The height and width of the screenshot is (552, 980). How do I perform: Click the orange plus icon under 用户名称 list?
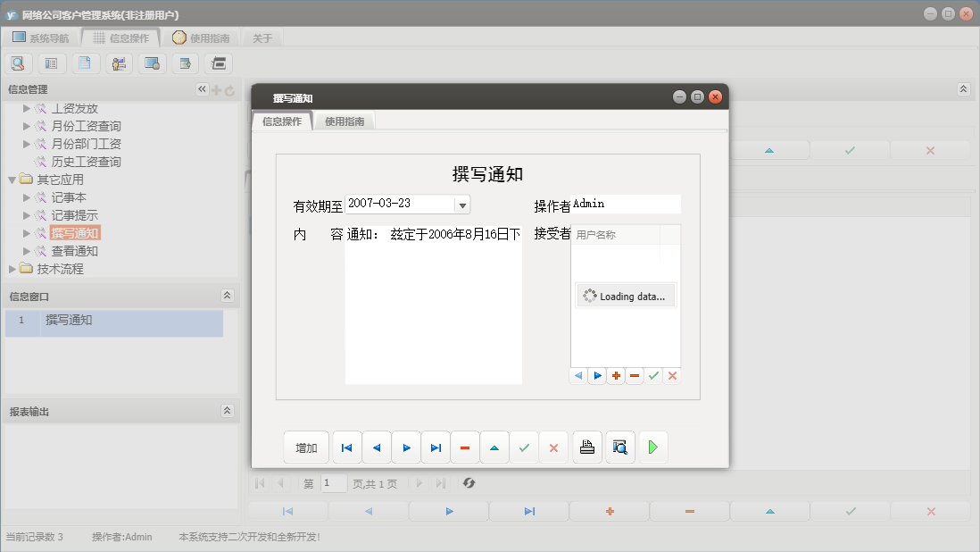coord(616,375)
